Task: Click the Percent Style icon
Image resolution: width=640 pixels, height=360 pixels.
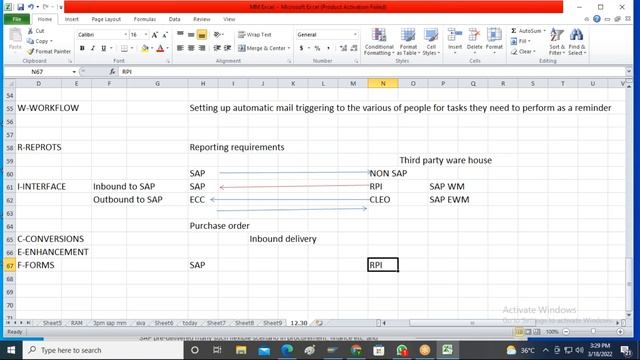Action: 317,48
